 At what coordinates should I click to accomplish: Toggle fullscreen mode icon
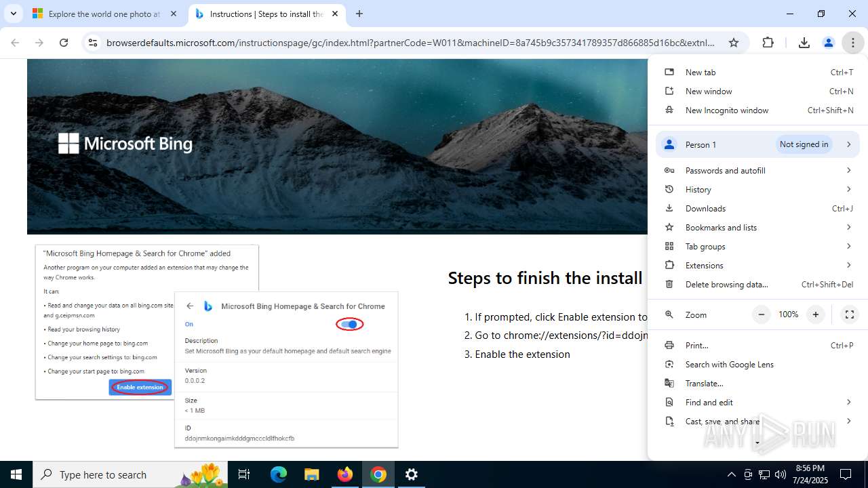click(849, 314)
